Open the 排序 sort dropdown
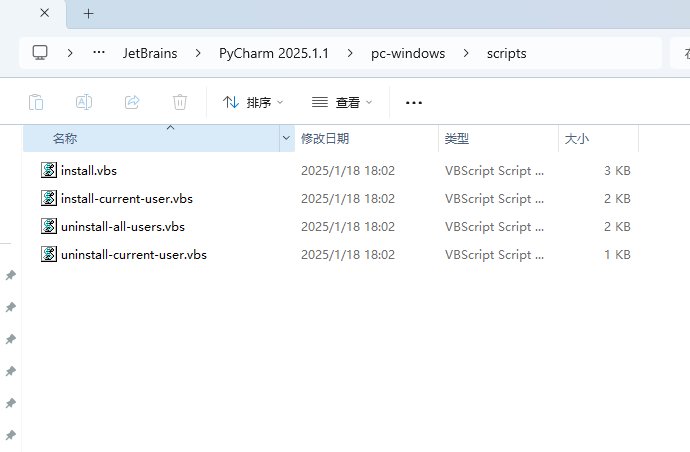 253,103
